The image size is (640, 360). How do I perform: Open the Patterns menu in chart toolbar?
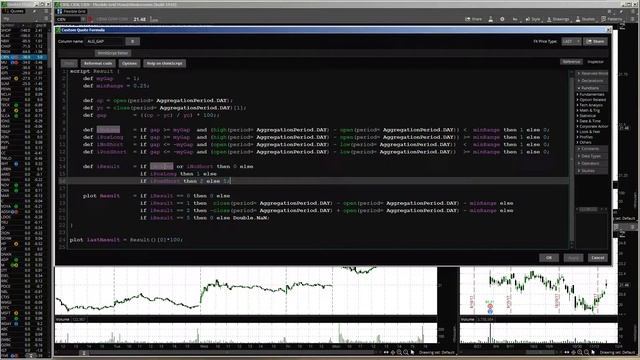(x=611, y=19)
